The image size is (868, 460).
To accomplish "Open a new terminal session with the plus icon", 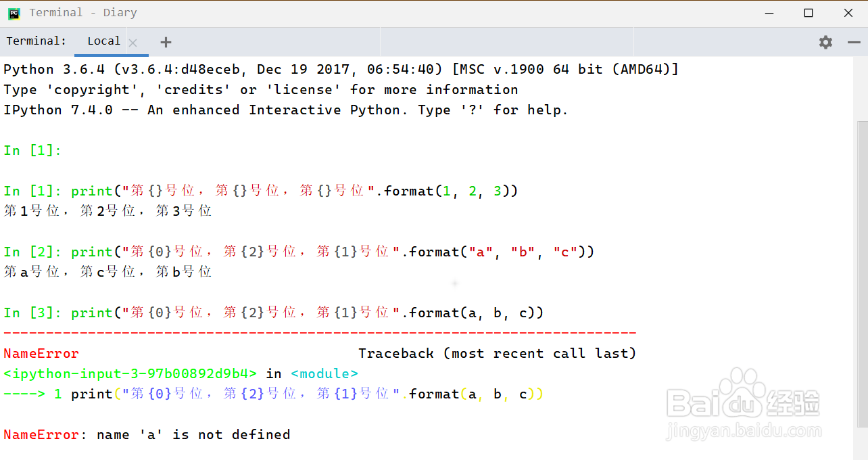I will click(166, 41).
